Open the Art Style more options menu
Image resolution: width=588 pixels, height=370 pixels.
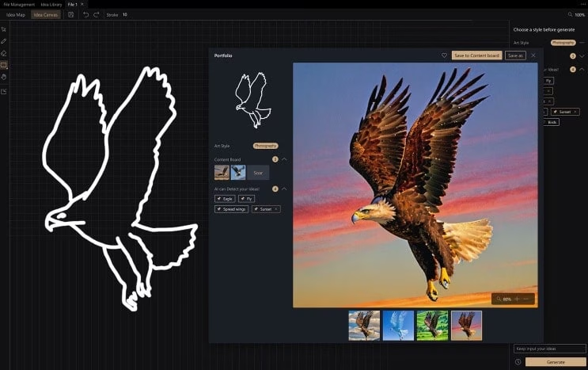(x=582, y=42)
